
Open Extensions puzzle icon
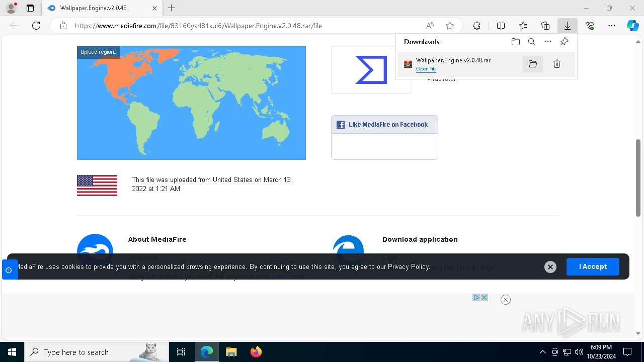pyautogui.click(x=476, y=26)
